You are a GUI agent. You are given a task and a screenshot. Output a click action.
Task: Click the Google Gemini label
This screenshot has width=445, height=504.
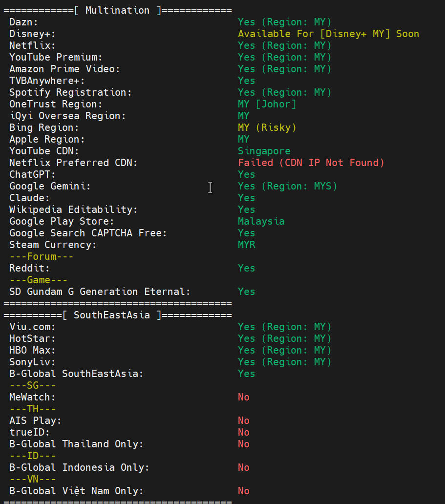tap(50, 186)
